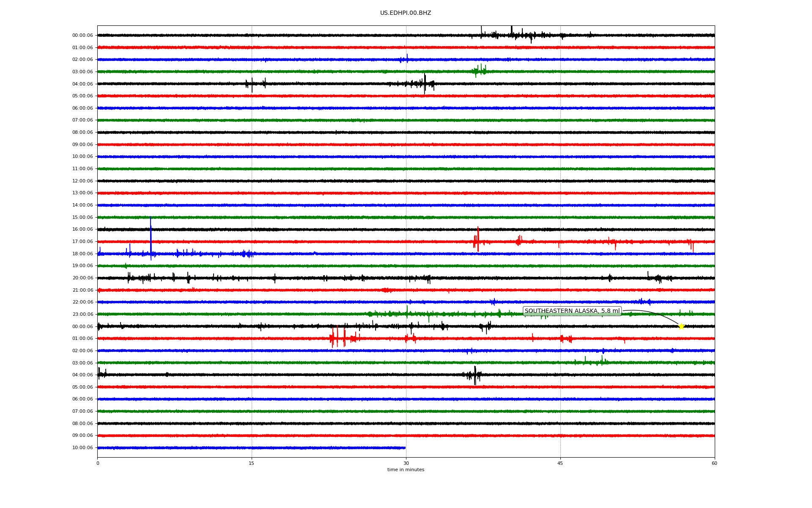Click the SOUTHEASTERN ALASKA 5.8 ml annotation

coord(572,311)
